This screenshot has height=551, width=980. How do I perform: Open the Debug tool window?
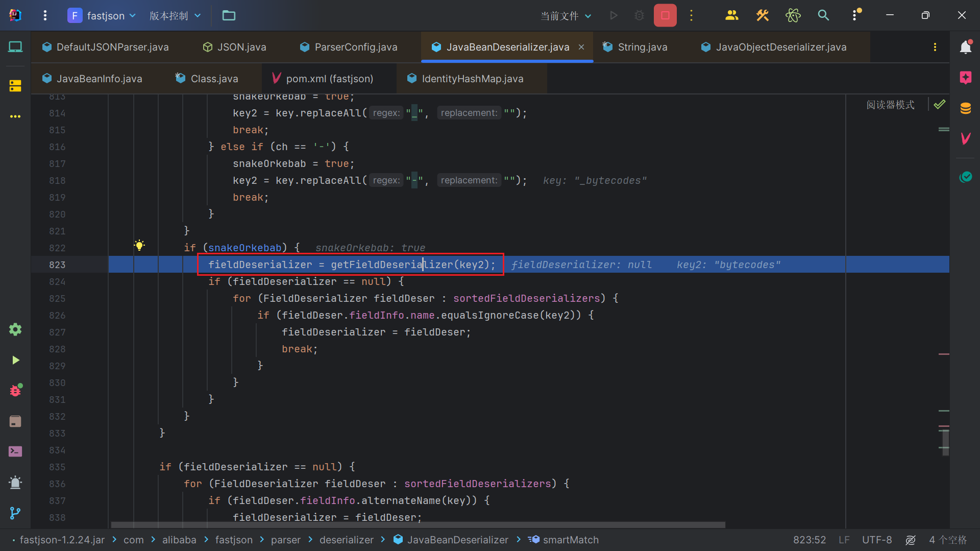(15, 390)
